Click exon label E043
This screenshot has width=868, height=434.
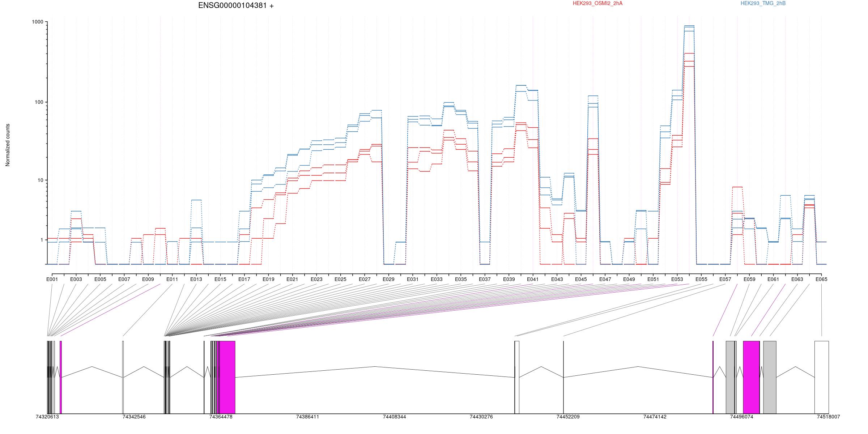coord(557,279)
